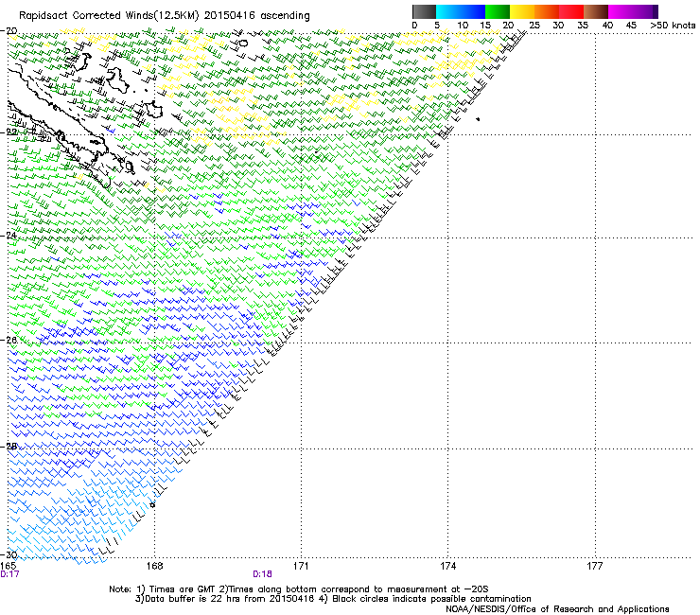Click the cyan-blue 5-15 knots color segment

tap(461, 11)
